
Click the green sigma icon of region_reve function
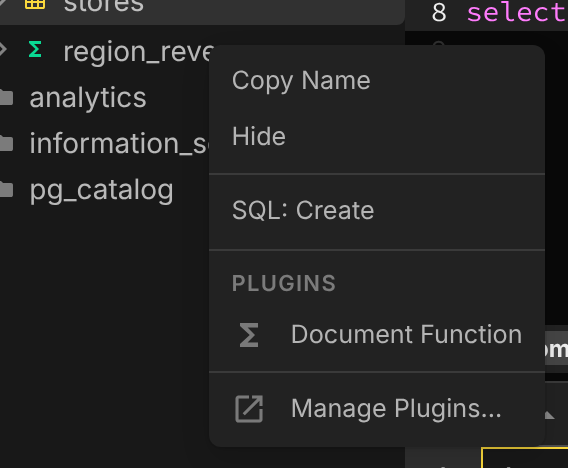point(35,49)
